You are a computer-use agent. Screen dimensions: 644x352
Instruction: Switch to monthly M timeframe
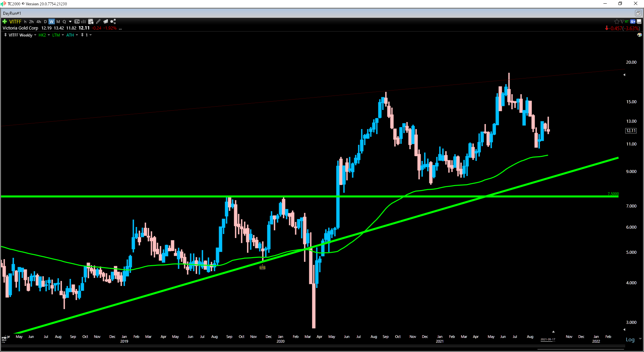pyautogui.click(x=58, y=21)
